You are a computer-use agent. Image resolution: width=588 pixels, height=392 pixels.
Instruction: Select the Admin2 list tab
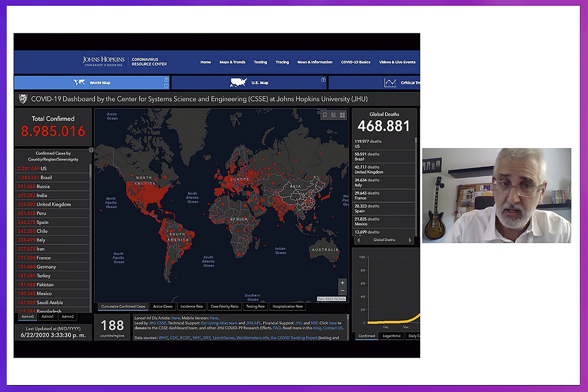pos(68,316)
